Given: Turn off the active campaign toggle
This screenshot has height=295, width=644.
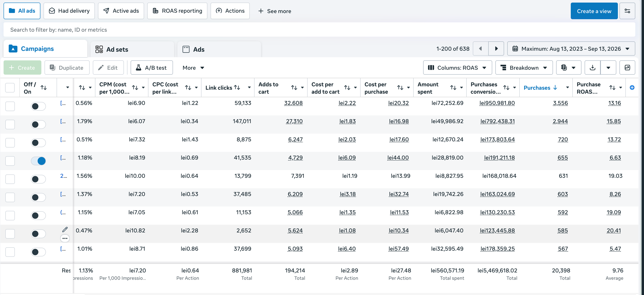Looking at the screenshot, I should tap(38, 161).
